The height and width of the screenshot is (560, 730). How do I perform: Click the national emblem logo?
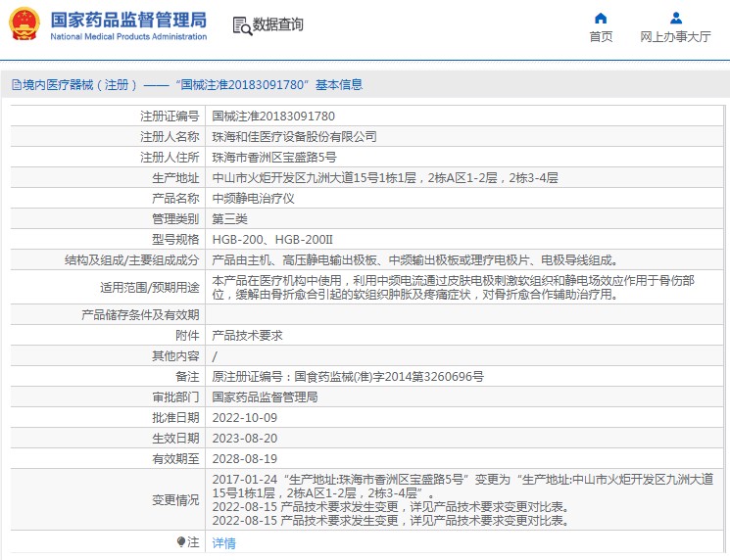pos(24,24)
